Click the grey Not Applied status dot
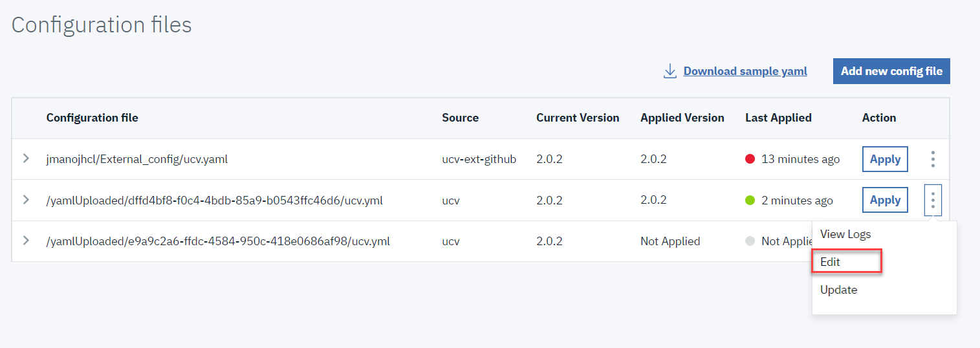This screenshot has height=348, width=980. pyautogui.click(x=750, y=241)
